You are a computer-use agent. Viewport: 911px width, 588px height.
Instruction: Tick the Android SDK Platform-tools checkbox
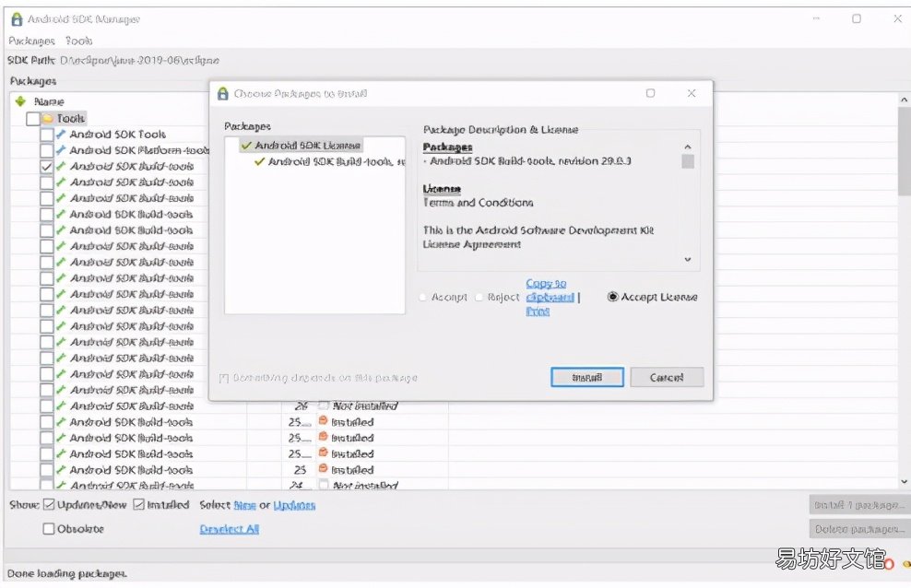click(46, 150)
